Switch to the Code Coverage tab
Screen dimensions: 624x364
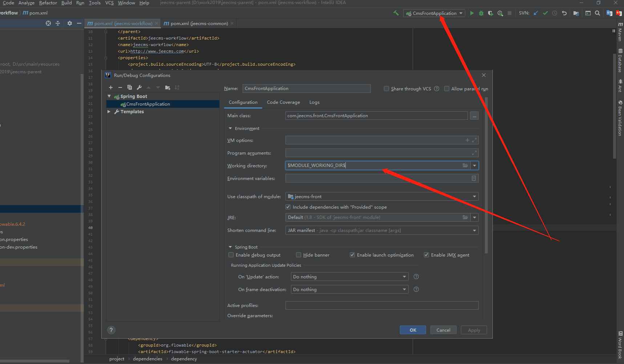pyautogui.click(x=283, y=102)
